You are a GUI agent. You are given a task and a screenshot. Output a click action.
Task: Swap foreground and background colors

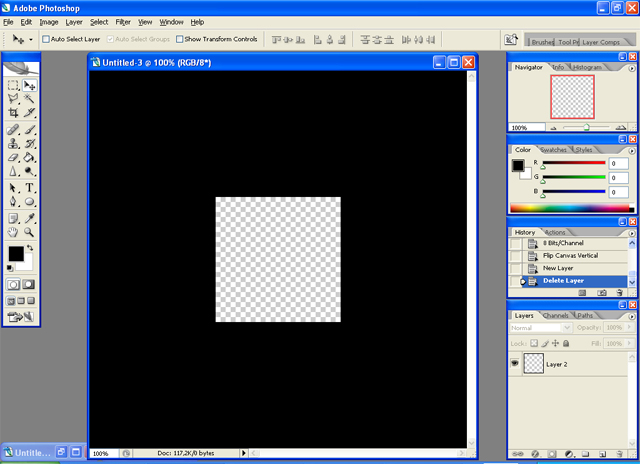pos(30,248)
